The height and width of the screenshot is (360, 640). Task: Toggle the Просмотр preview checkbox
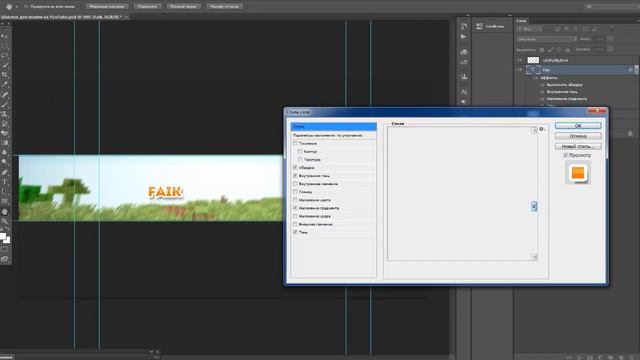tap(566, 156)
